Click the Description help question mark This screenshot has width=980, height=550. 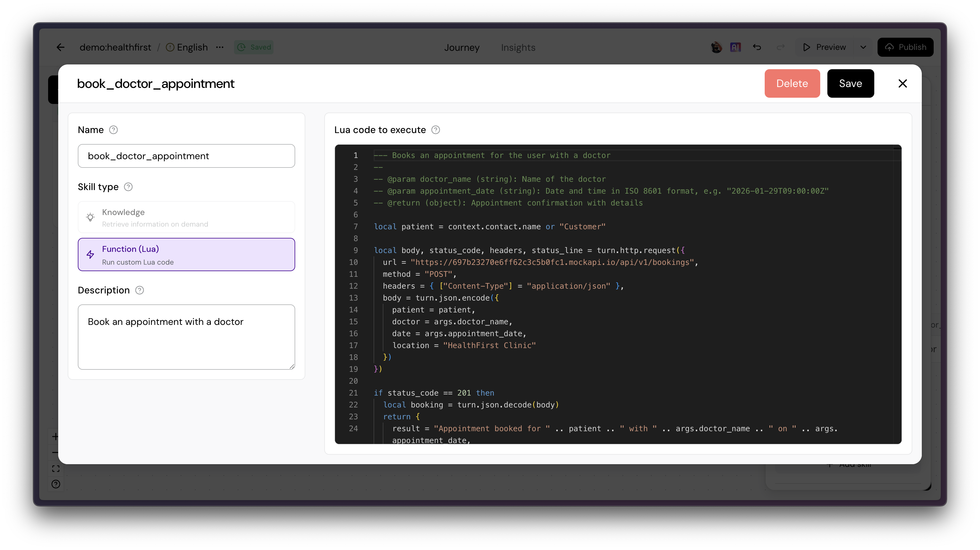(x=140, y=290)
